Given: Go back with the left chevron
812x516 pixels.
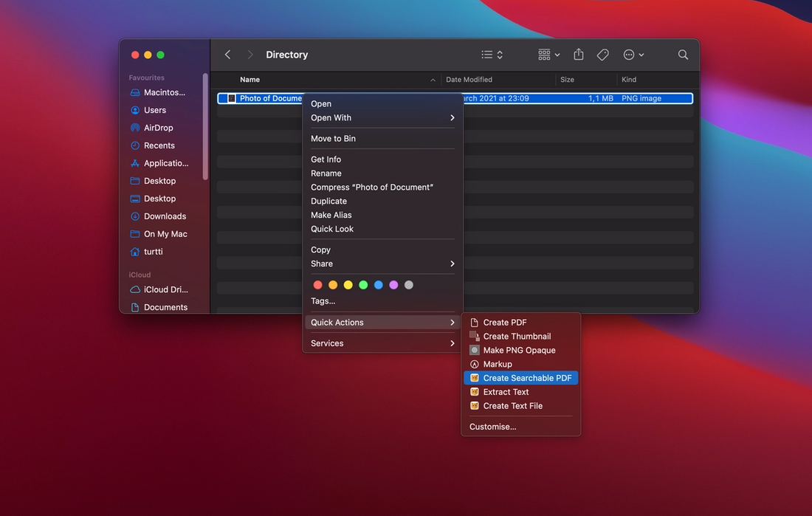Looking at the screenshot, I should tap(227, 55).
